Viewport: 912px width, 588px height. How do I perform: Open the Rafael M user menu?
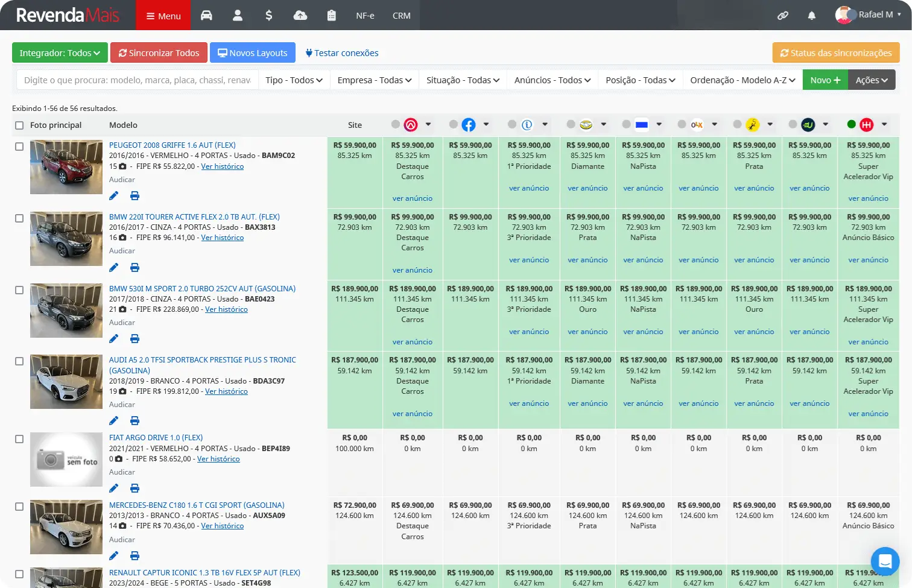[869, 15]
